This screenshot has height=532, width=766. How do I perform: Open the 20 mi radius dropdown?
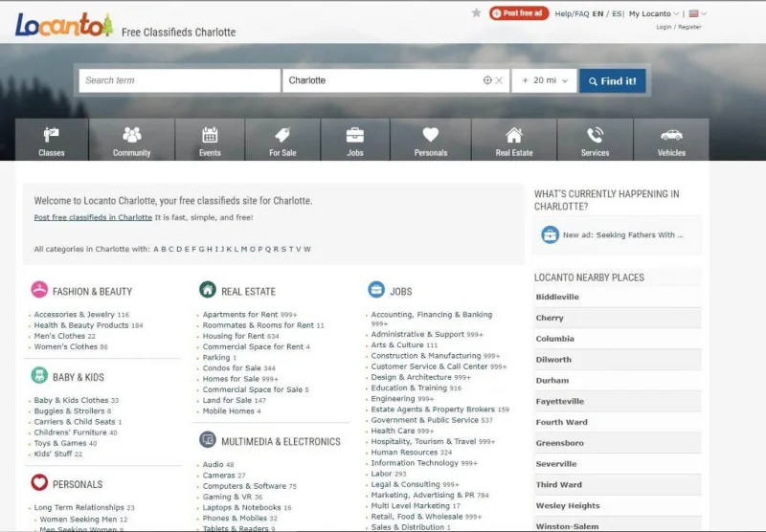(544, 80)
